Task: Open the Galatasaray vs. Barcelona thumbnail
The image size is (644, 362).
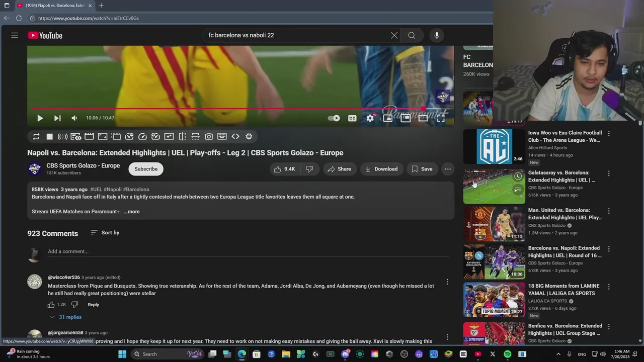Action: (494, 187)
